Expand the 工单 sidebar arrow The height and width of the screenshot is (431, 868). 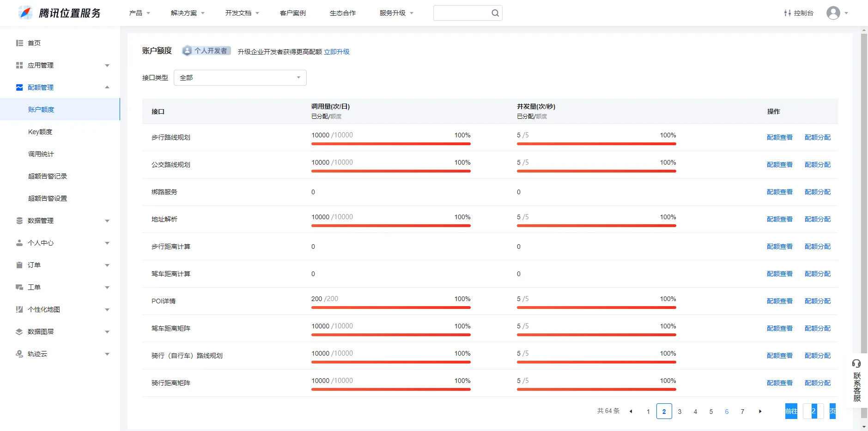(107, 287)
